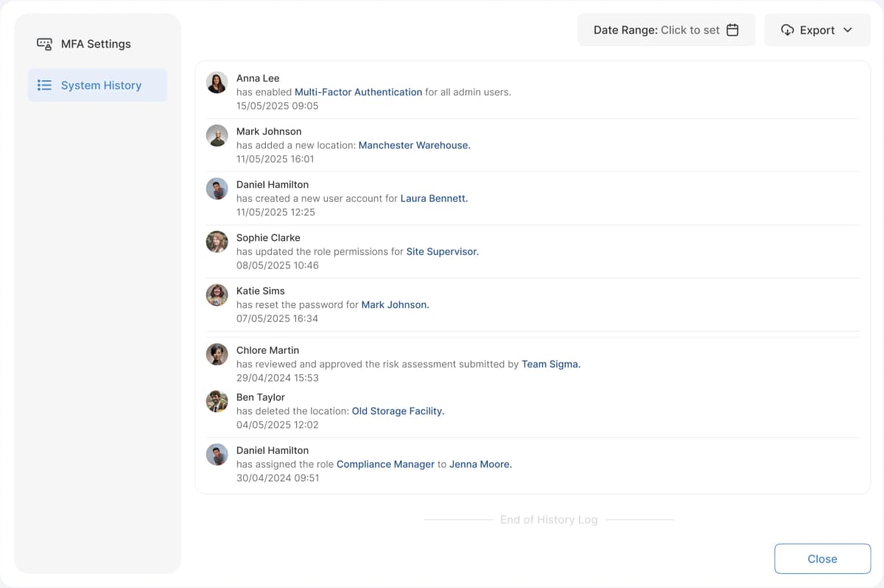Open the Date Range picker
This screenshot has height=588, width=884.
point(665,29)
